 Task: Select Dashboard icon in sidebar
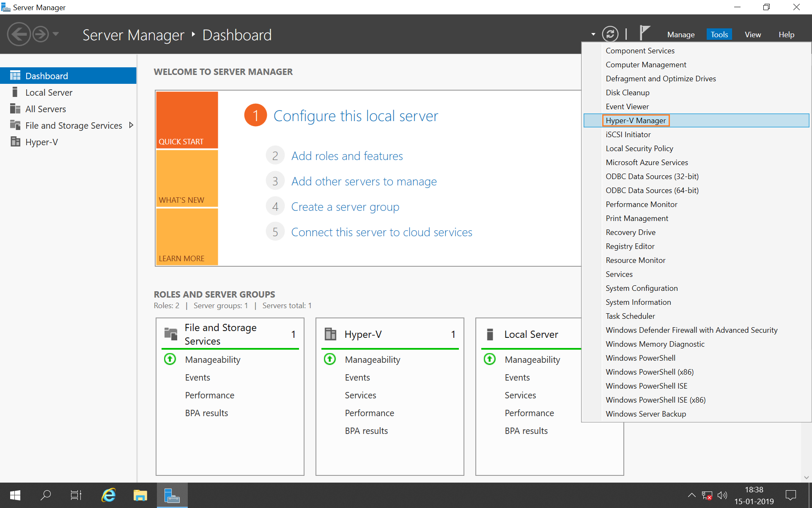15,76
